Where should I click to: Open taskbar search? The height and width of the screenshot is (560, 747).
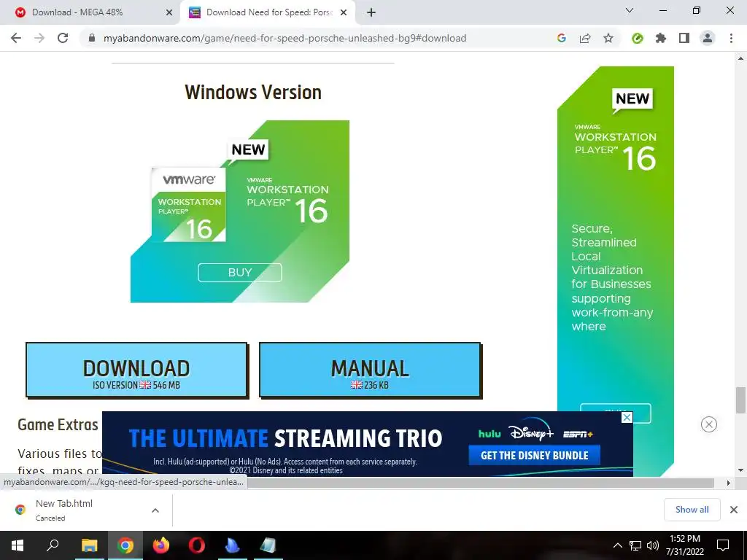tap(53, 545)
